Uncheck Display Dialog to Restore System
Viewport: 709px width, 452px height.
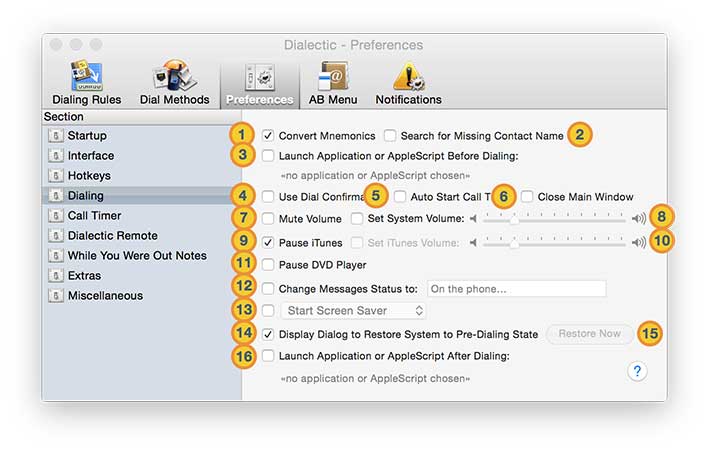[x=268, y=334]
